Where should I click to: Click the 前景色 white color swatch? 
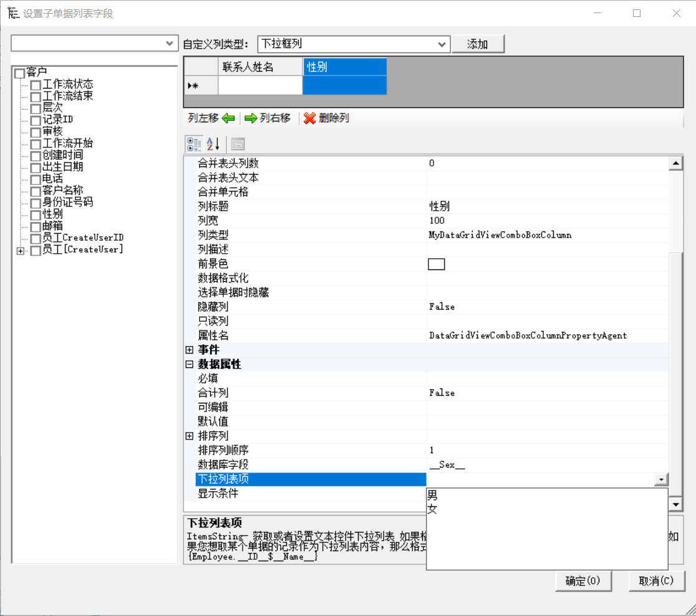click(x=437, y=264)
